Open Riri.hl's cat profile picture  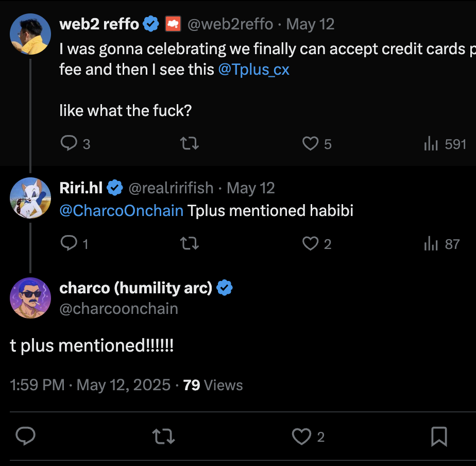(x=30, y=198)
